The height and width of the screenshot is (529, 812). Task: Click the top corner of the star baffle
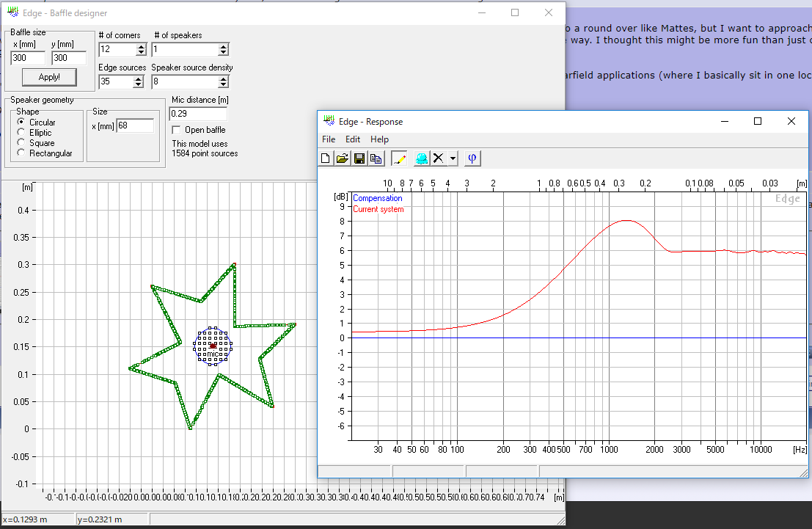tap(234, 264)
